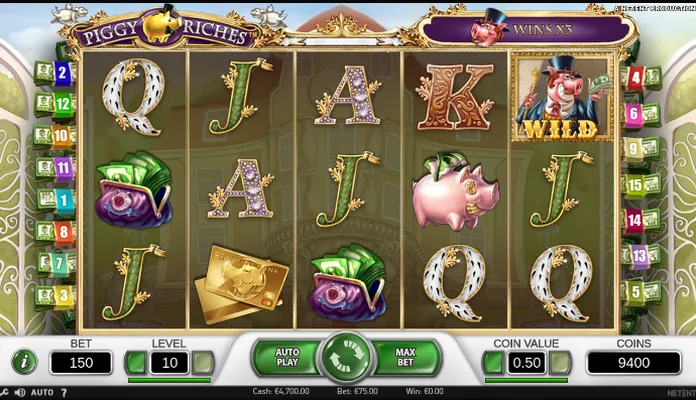Click the Piggy Riches logo
The width and height of the screenshot is (696, 400).
[x=166, y=28]
